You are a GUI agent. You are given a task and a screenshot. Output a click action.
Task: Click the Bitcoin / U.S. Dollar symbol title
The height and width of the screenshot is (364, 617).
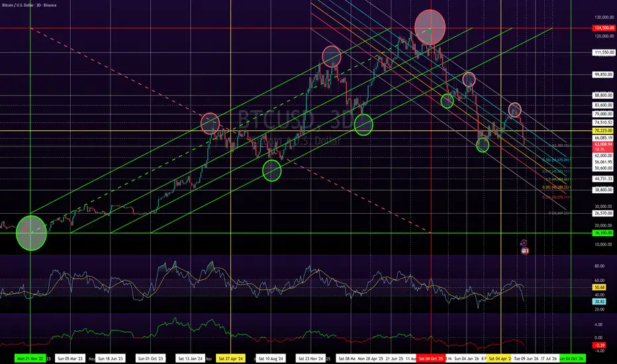click(x=29, y=5)
